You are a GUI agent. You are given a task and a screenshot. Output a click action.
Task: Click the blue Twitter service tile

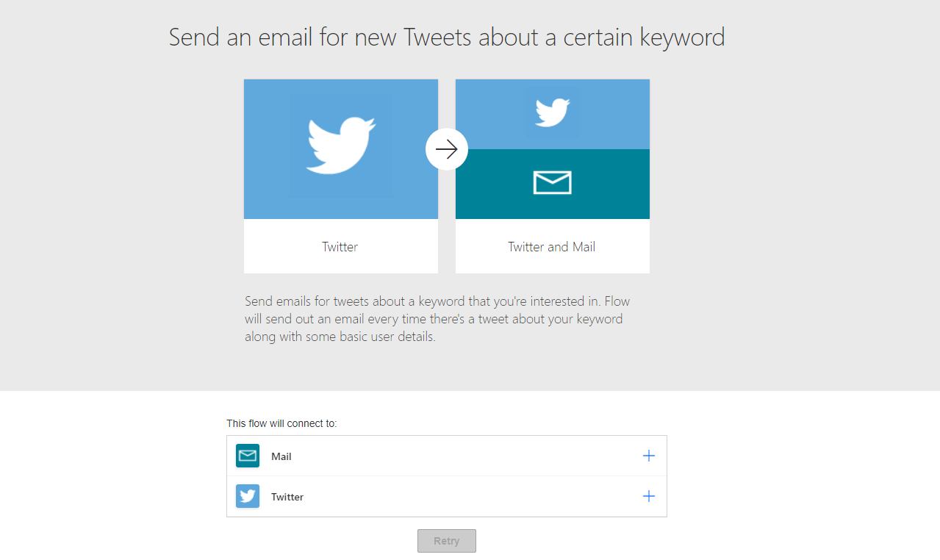(340, 149)
